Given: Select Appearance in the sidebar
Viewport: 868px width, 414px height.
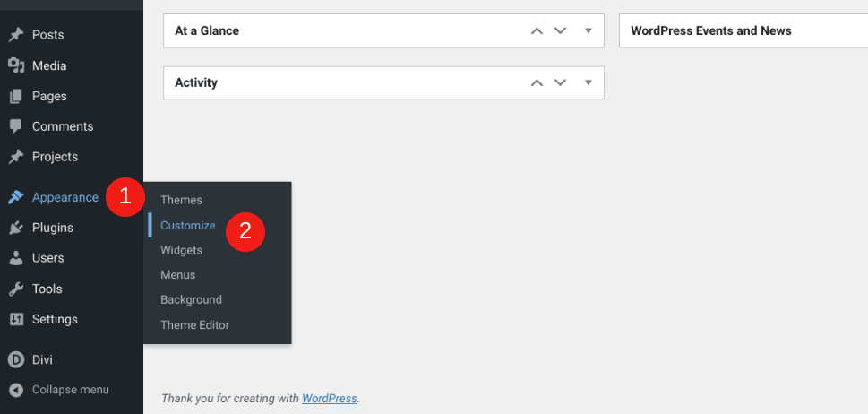Looking at the screenshot, I should 65,197.
